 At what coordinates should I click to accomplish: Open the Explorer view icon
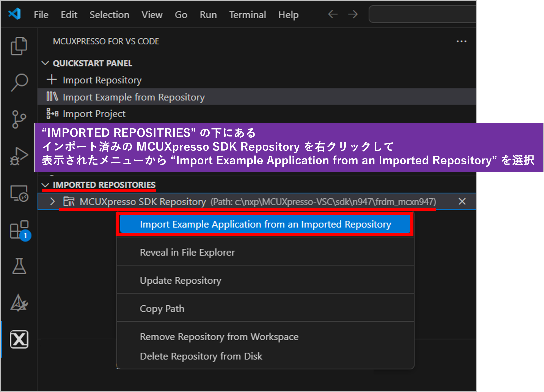19,46
